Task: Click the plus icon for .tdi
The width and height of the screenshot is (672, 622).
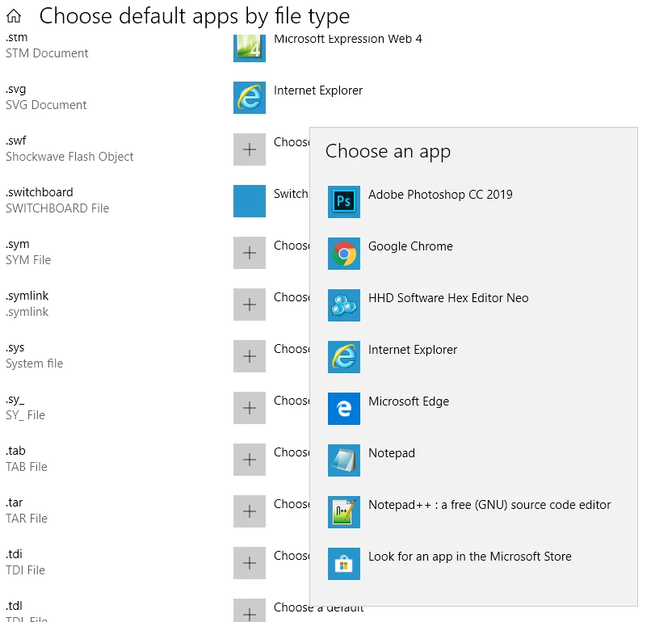Action: pyautogui.click(x=250, y=562)
